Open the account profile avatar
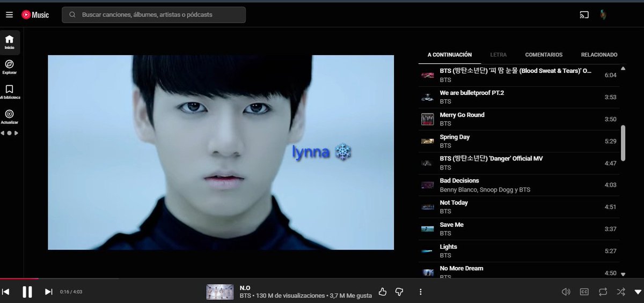The width and height of the screenshot is (644, 303). [603, 15]
